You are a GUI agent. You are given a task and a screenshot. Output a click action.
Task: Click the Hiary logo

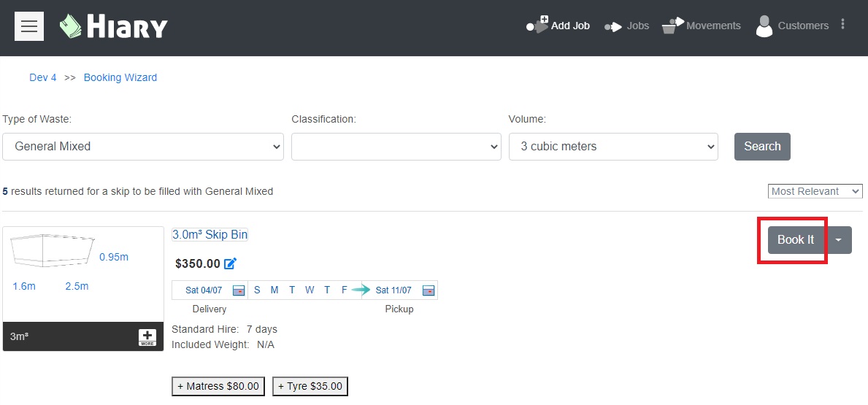point(113,26)
